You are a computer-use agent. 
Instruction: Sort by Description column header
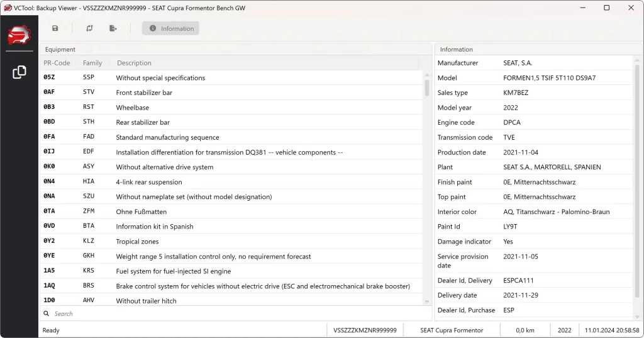(x=135, y=63)
